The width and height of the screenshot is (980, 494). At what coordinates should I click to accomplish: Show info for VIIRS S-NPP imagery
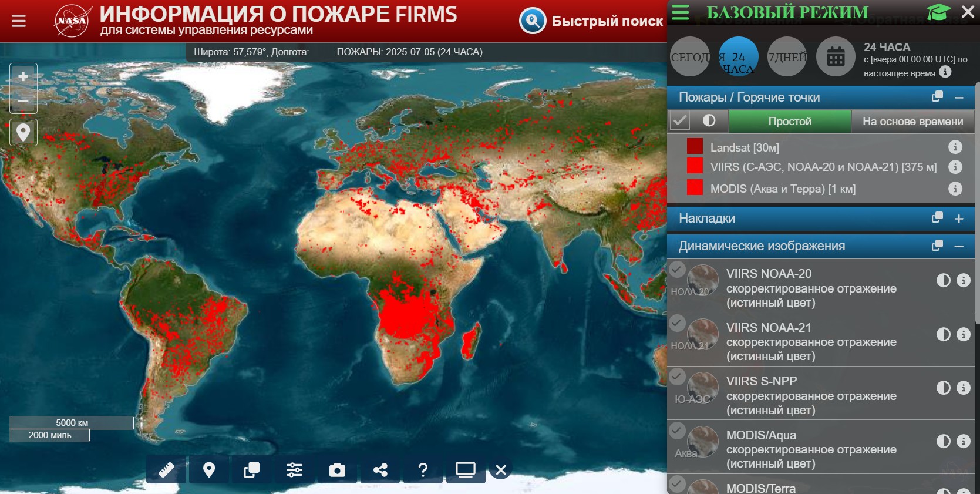pos(964,388)
